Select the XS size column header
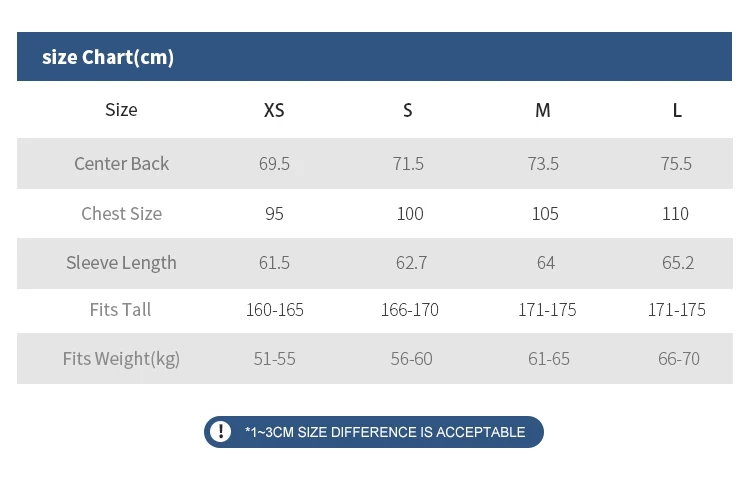 pyautogui.click(x=274, y=110)
